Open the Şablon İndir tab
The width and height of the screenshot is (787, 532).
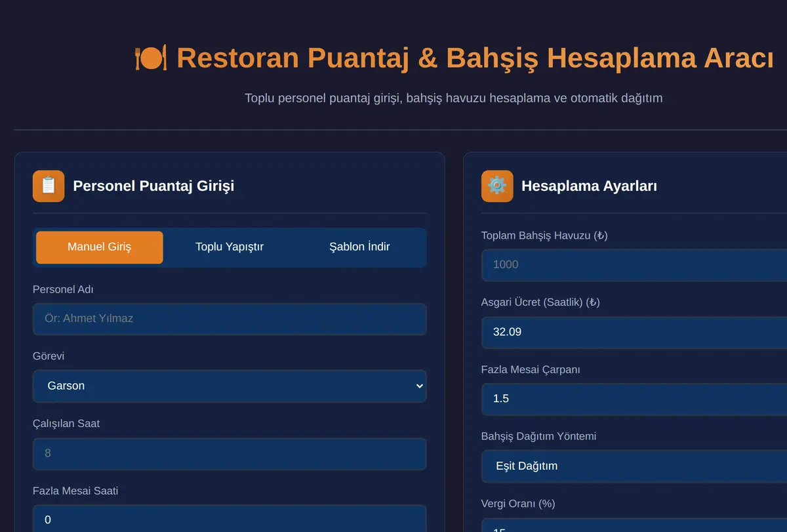click(359, 247)
